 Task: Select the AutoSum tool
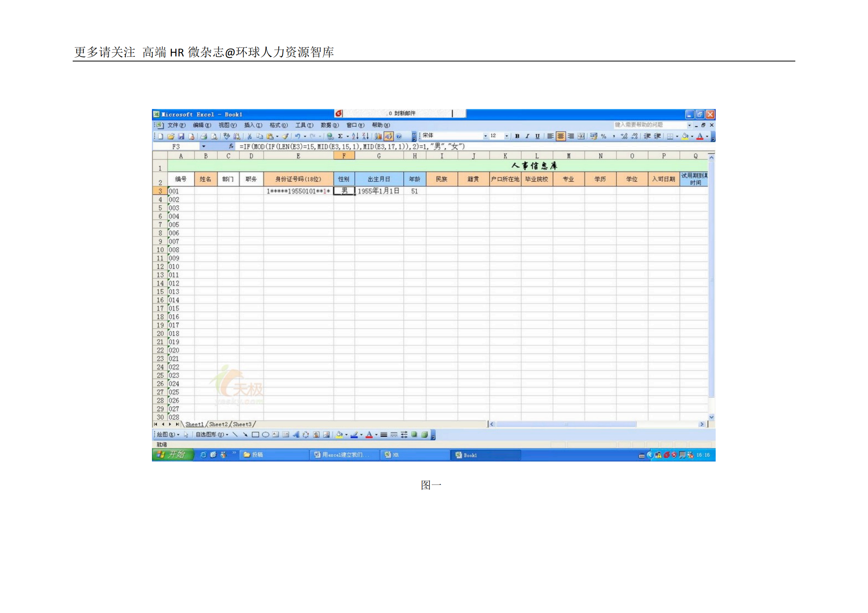click(340, 136)
